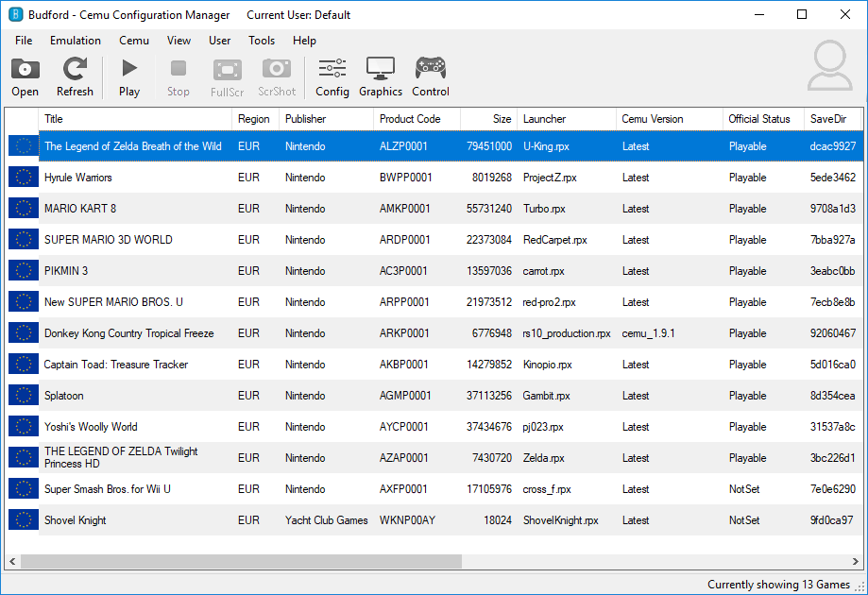Select Donkey Kong Country Tropical Freeze title
The width and height of the screenshot is (868, 595).
(x=129, y=333)
